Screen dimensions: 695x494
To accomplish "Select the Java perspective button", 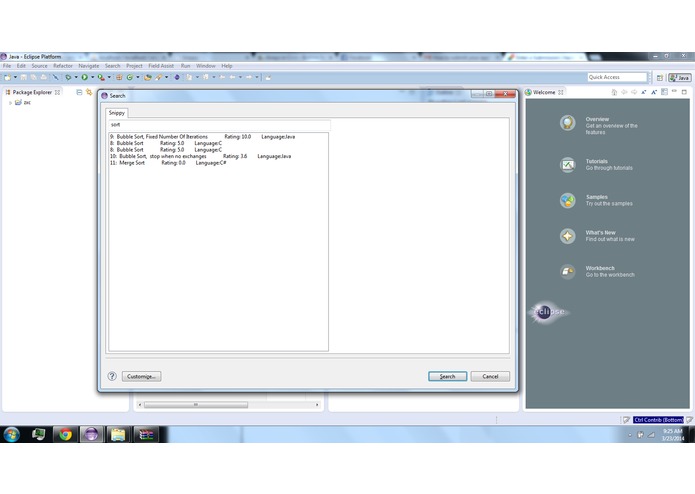I will point(679,78).
